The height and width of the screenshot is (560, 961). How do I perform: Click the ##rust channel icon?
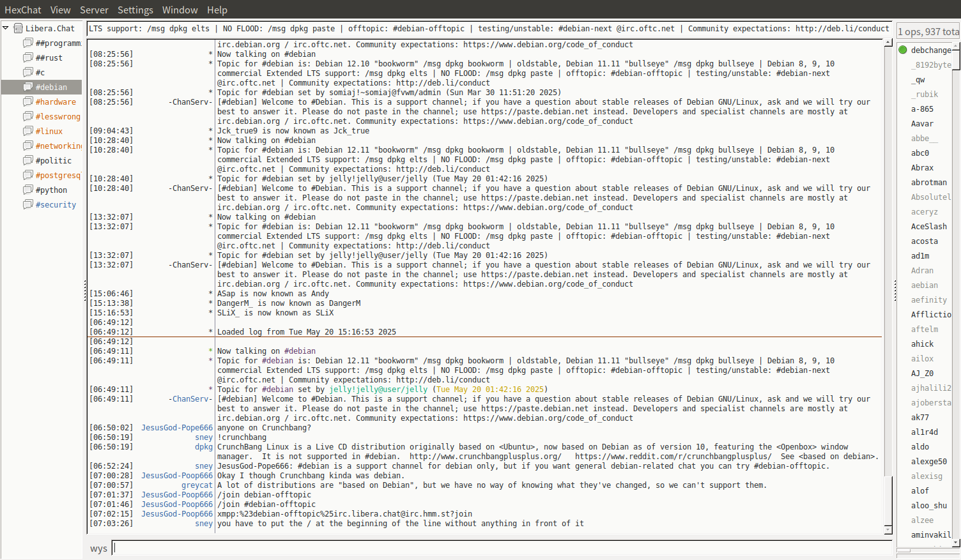27,57
